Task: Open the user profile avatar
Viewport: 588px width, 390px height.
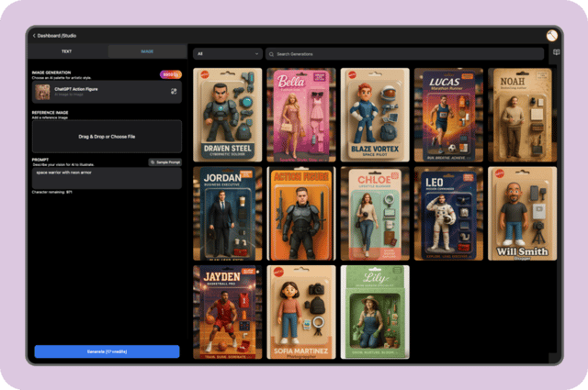Action: tap(551, 36)
